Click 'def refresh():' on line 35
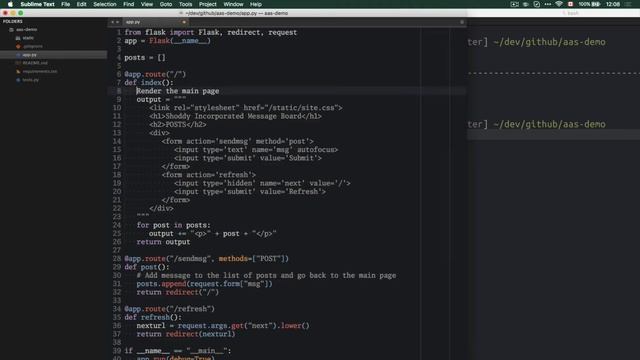Image resolution: width=640 pixels, height=360 pixels. tap(153, 317)
